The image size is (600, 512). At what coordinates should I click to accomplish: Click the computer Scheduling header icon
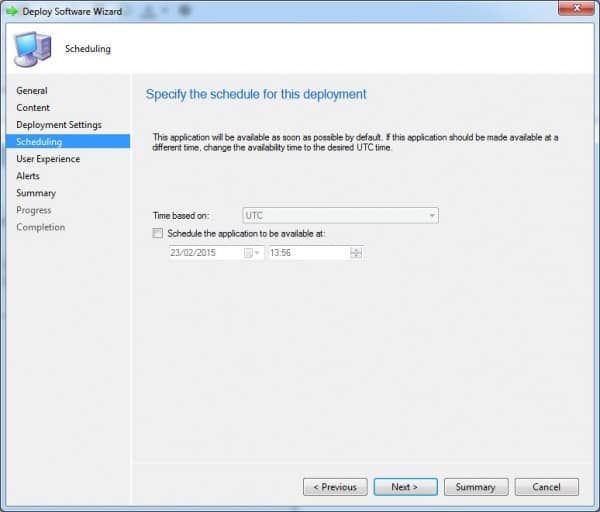[31, 48]
